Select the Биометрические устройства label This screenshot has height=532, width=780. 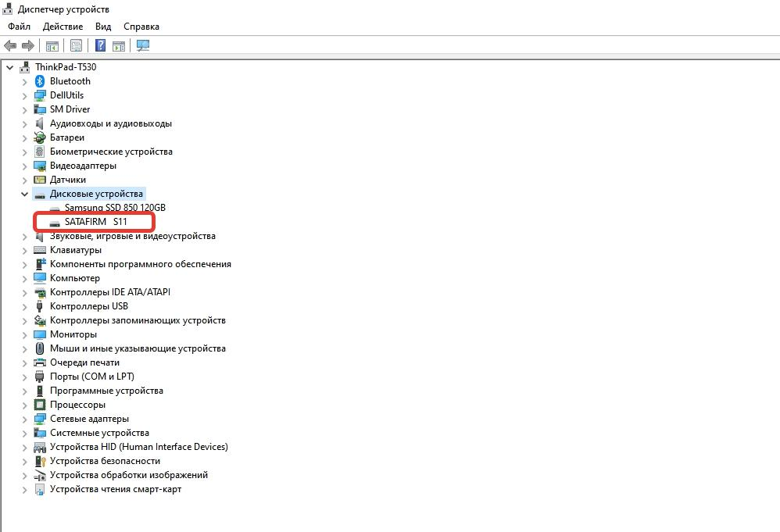click(111, 152)
